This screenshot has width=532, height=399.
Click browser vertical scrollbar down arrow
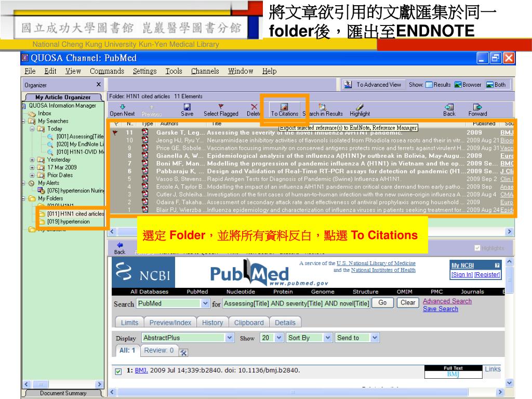(509, 383)
